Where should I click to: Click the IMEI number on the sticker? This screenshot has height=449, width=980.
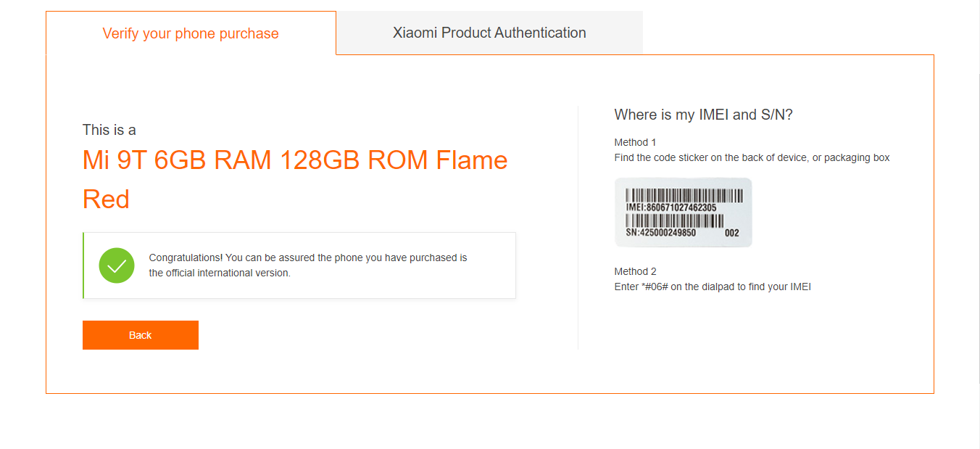[671, 207]
